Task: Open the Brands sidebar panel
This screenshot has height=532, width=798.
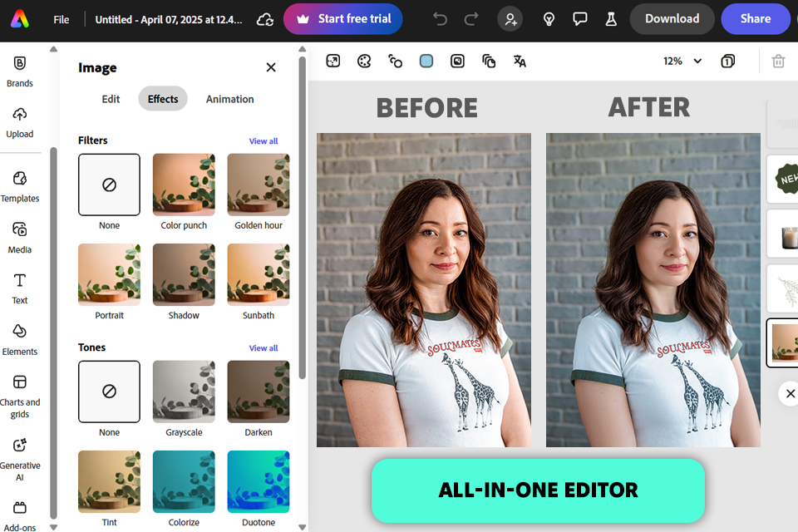Action: [20, 71]
